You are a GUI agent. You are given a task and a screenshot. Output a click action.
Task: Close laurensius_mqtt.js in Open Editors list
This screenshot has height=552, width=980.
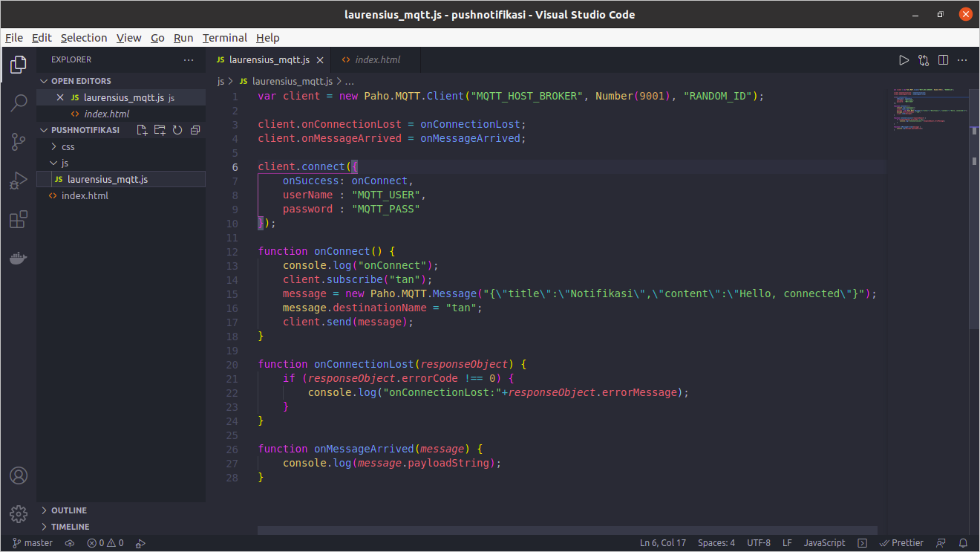click(x=61, y=97)
